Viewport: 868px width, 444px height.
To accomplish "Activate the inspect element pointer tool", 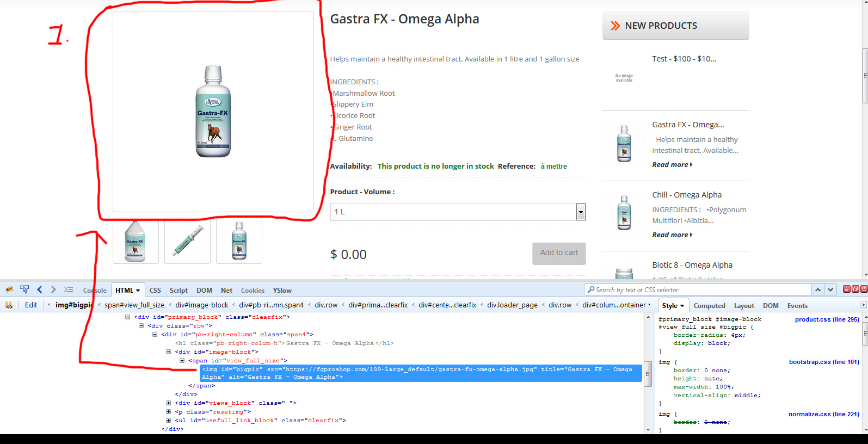I will pyautogui.click(x=24, y=289).
